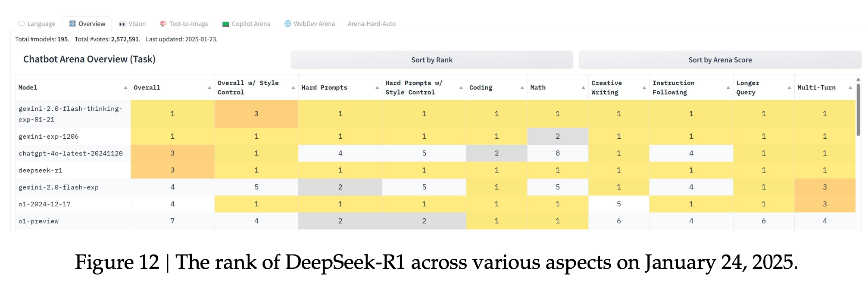The height and width of the screenshot is (286, 868).
Task: Sort table by Model column arrow
Action: coord(125,87)
